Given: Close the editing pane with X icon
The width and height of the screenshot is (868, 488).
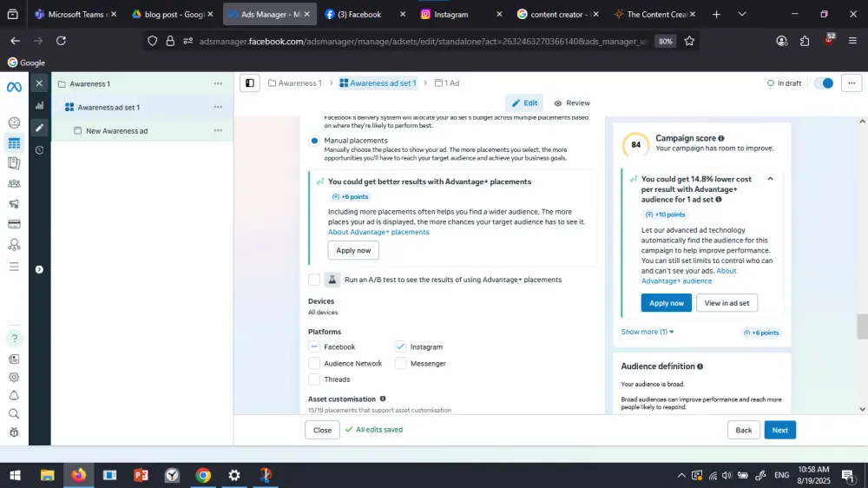Looking at the screenshot, I should coord(39,83).
